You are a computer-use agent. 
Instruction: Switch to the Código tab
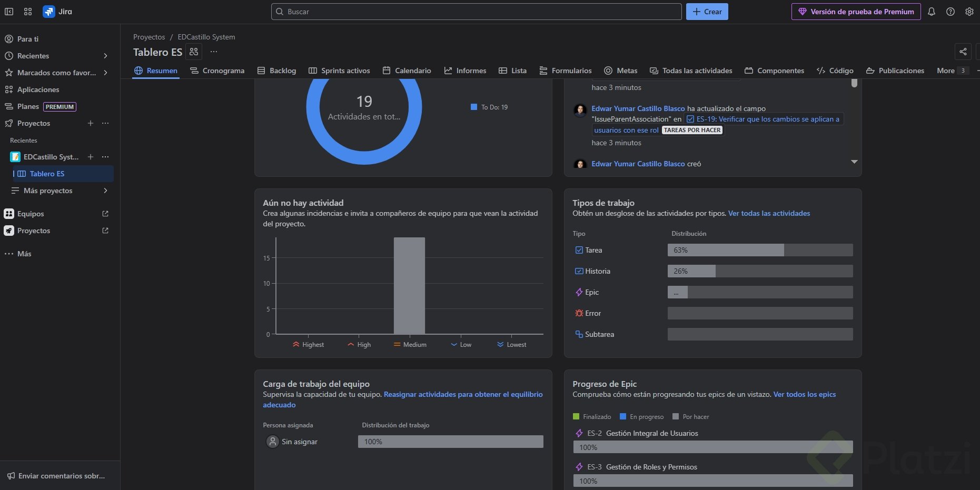pyautogui.click(x=835, y=71)
